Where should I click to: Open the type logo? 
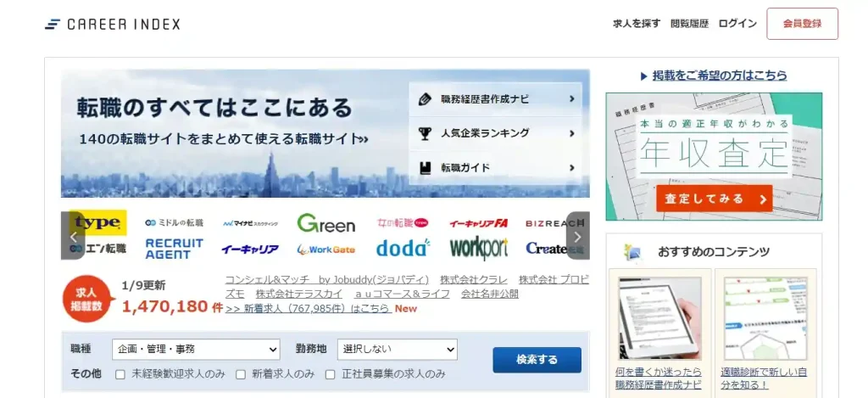click(98, 223)
